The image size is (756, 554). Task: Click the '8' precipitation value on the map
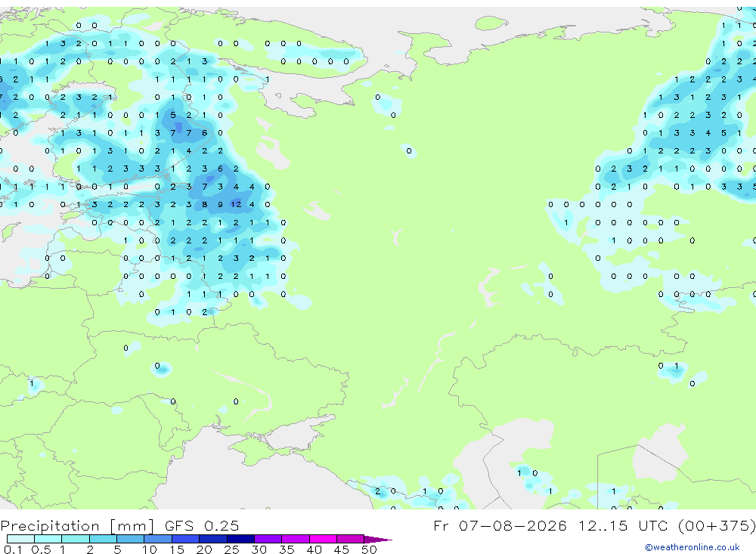pyautogui.click(x=204, y=204)
